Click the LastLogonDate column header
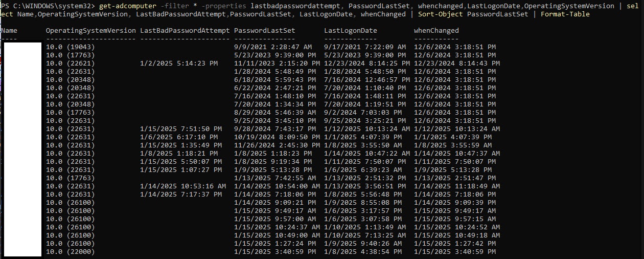This screenshot has width=644, height=259. point(351,31)
